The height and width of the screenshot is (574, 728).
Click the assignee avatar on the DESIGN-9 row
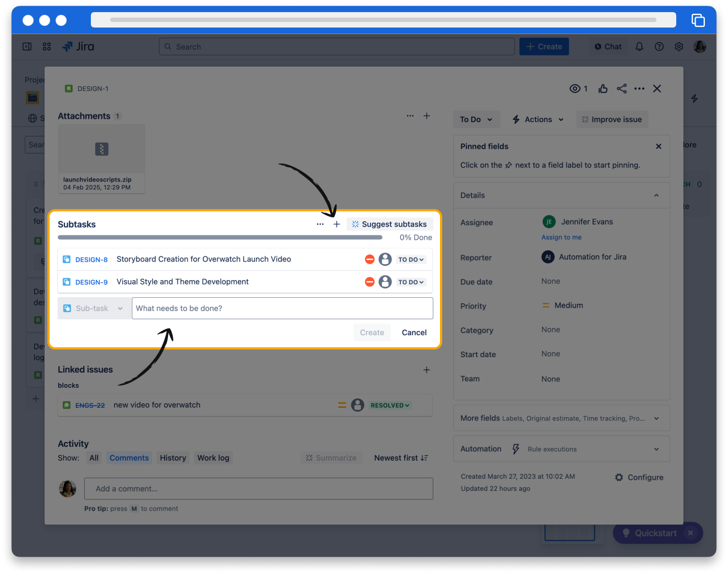(x=385, y=282)
